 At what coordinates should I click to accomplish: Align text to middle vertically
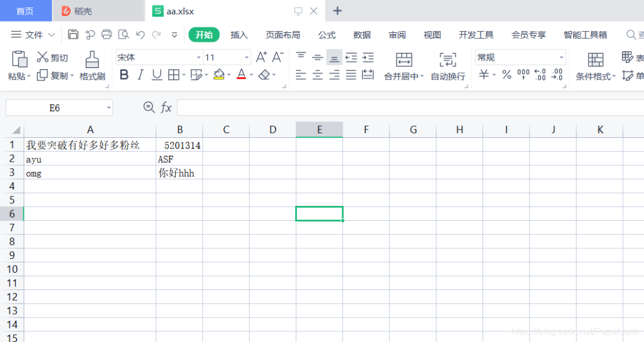tap(317, 57)
